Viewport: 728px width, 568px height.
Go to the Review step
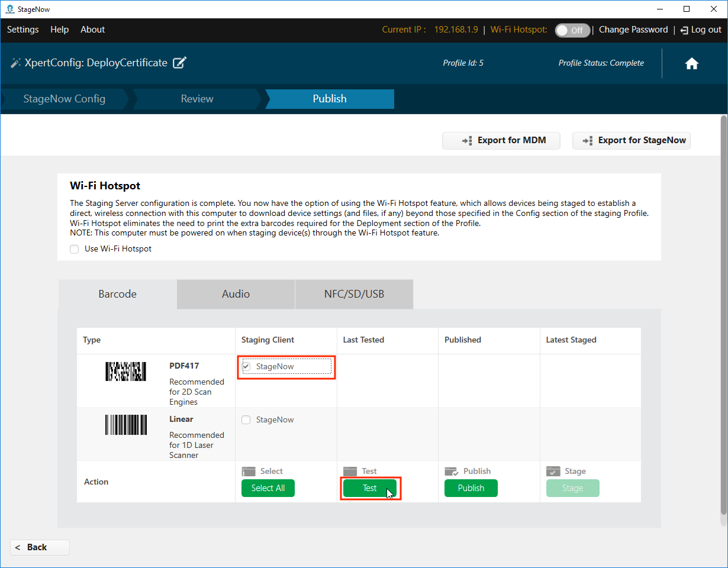pyautogui.click(x=197, y=99)
